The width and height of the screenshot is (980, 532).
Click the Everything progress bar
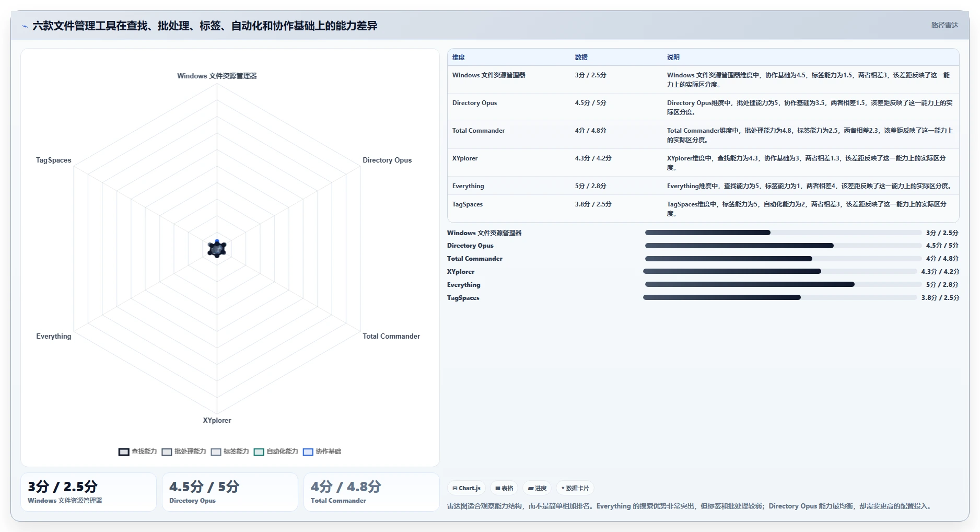783,284
